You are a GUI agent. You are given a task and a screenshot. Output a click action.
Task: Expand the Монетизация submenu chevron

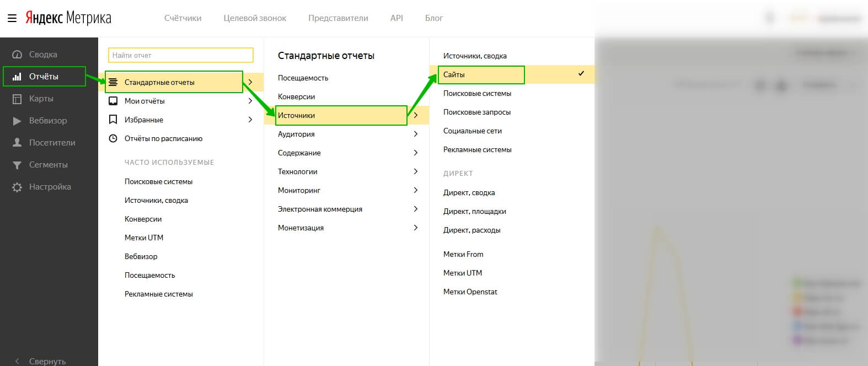[416, 228]
